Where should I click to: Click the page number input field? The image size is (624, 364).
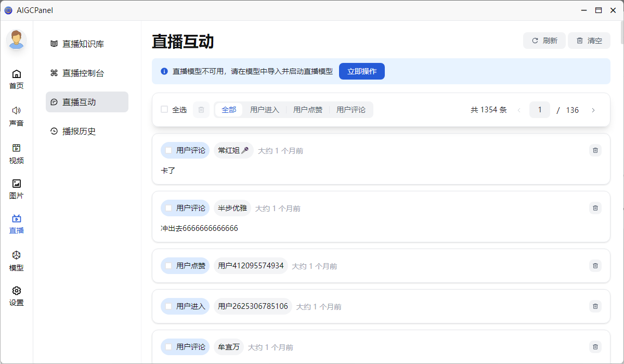pyautogui.click(x=540, y=110)
